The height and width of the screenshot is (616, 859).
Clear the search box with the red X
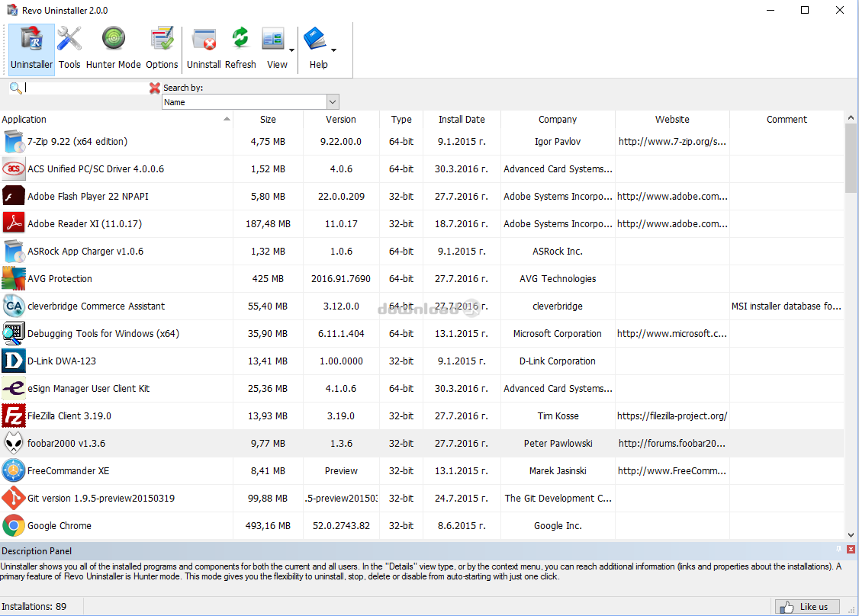tap(155, 88)
